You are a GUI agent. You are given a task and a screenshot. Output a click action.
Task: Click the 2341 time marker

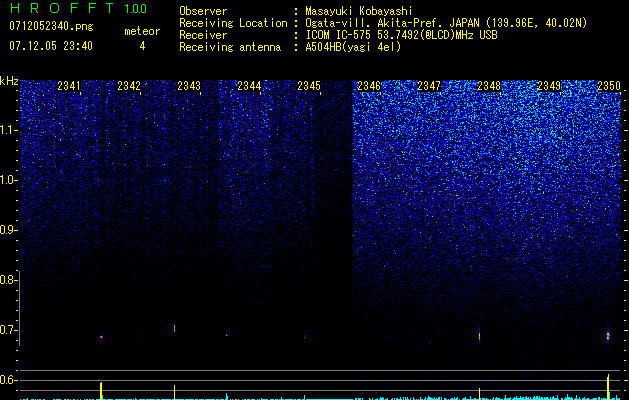69,85
